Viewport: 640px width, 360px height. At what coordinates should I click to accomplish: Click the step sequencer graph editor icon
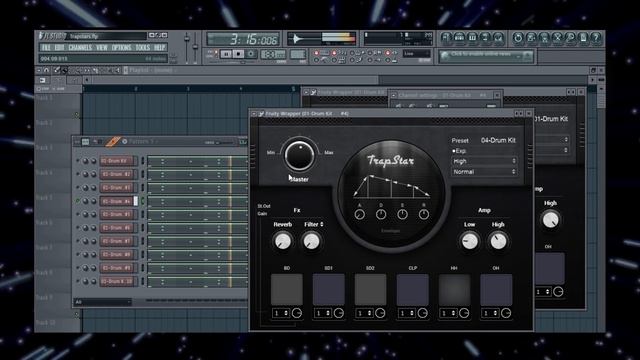pyautogui.click(x=85, y=142)
